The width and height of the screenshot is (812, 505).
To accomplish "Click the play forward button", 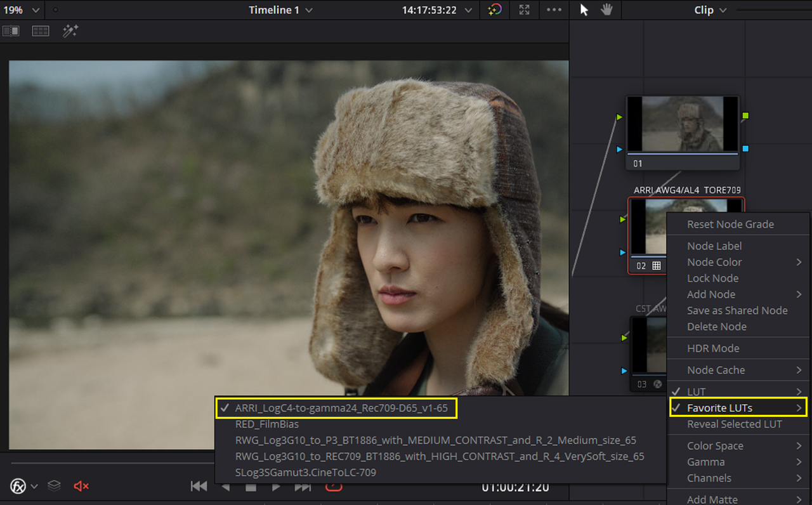I will [x=276, y=487].
